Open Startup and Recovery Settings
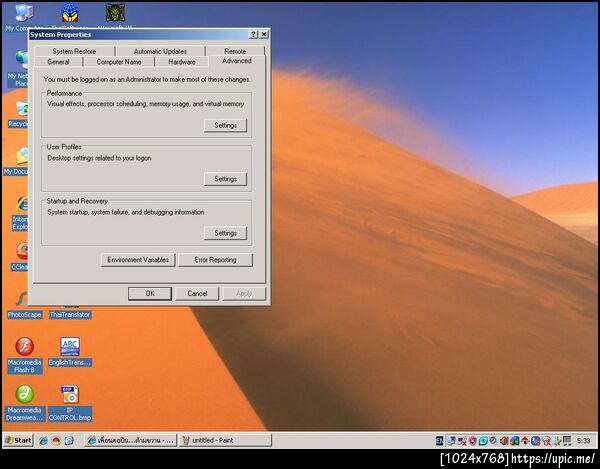The height and width of the screenshot is (469, 600). click(225, 233)
